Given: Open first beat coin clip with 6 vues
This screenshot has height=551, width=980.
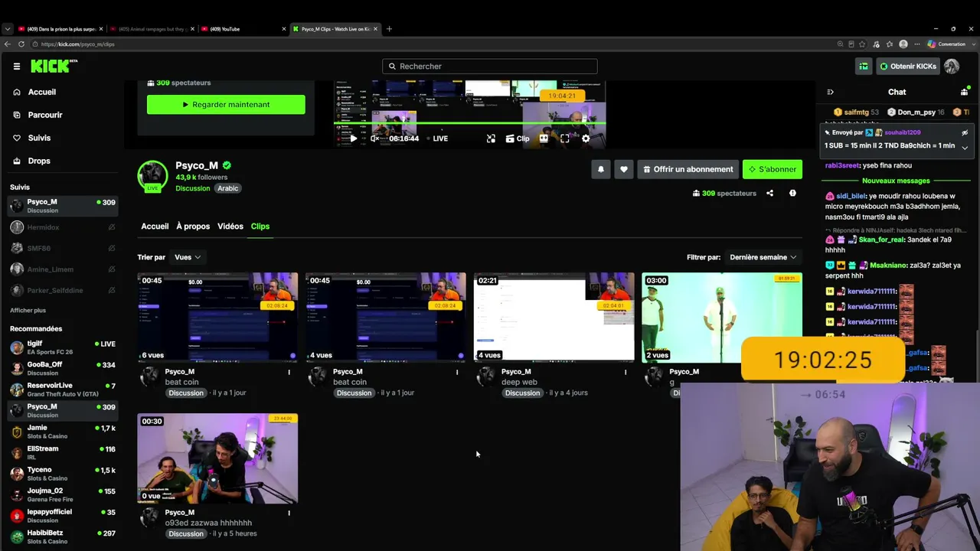Looking at the screenshot, I should [217, 318].
